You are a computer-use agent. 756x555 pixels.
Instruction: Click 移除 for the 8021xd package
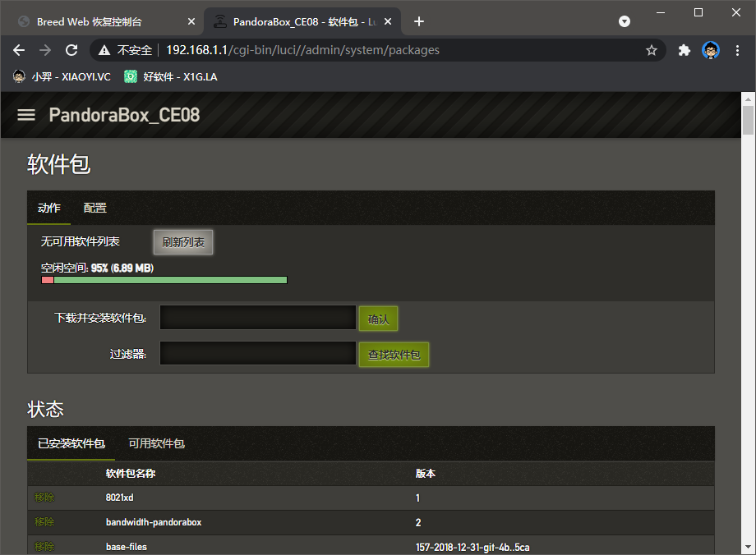pos(44,498)
